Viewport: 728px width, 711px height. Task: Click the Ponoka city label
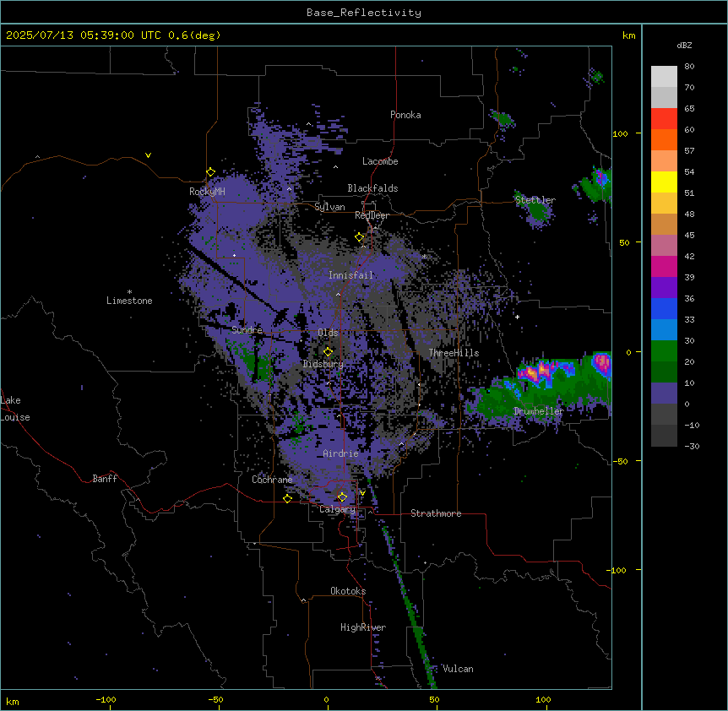(405, 115)
